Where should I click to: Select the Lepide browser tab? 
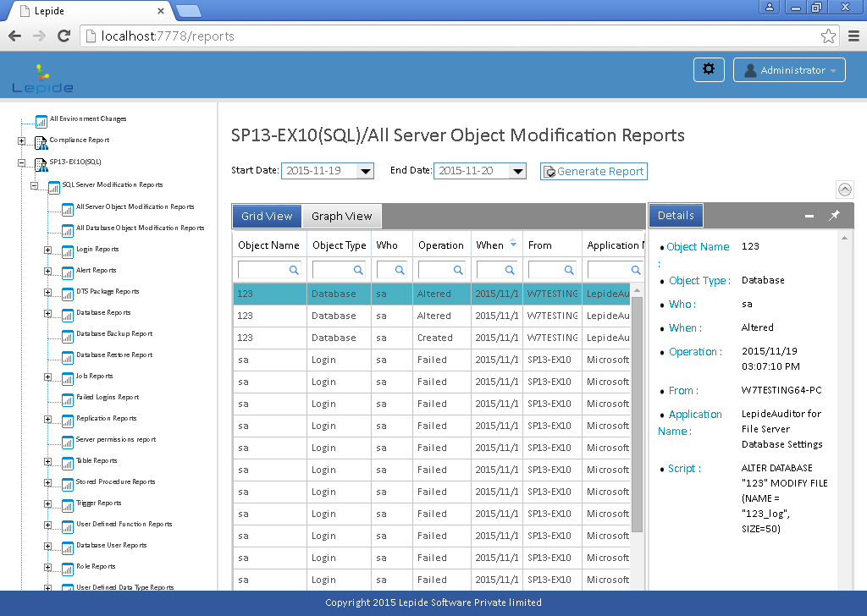pyautogui.click(x=91, y=11)
